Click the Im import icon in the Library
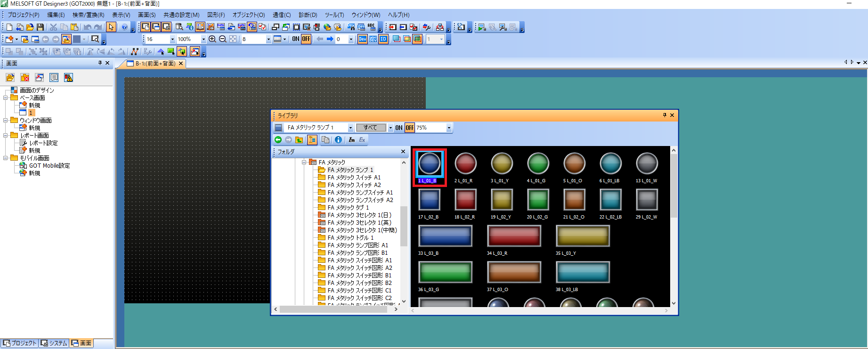 tap(351, 140)
